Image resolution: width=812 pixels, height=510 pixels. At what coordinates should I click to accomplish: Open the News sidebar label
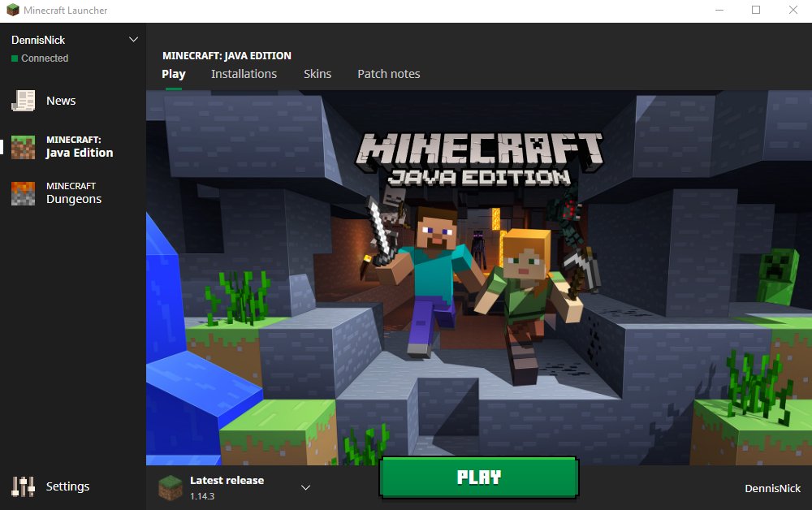[61, 101]
